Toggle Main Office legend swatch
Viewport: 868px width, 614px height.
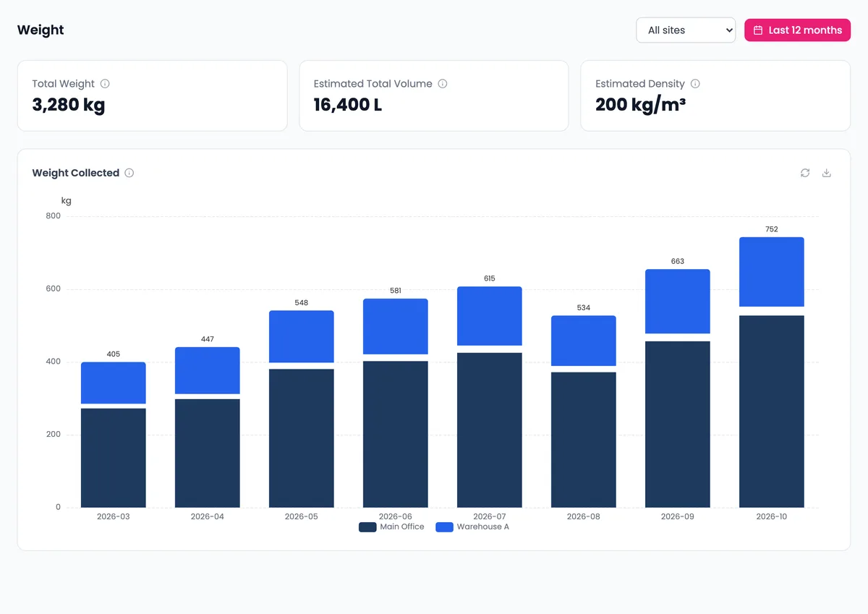point(367,527)
